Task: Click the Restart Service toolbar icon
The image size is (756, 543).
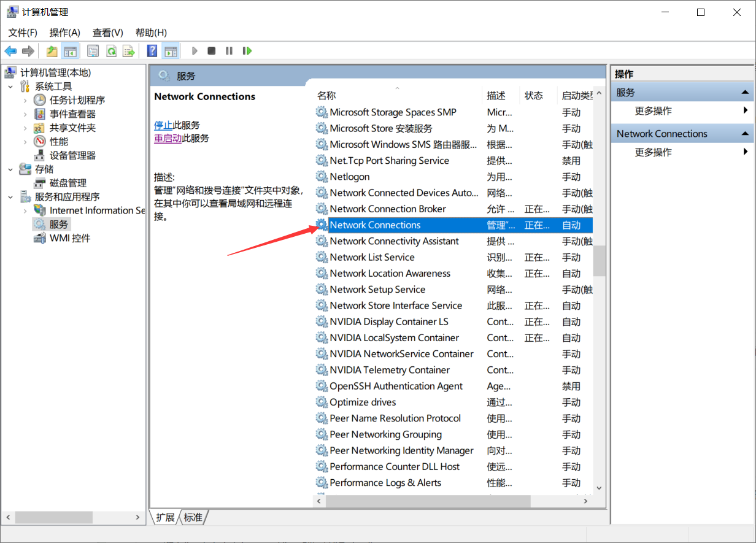Action: pyautogui.click(x=247, y=51)
